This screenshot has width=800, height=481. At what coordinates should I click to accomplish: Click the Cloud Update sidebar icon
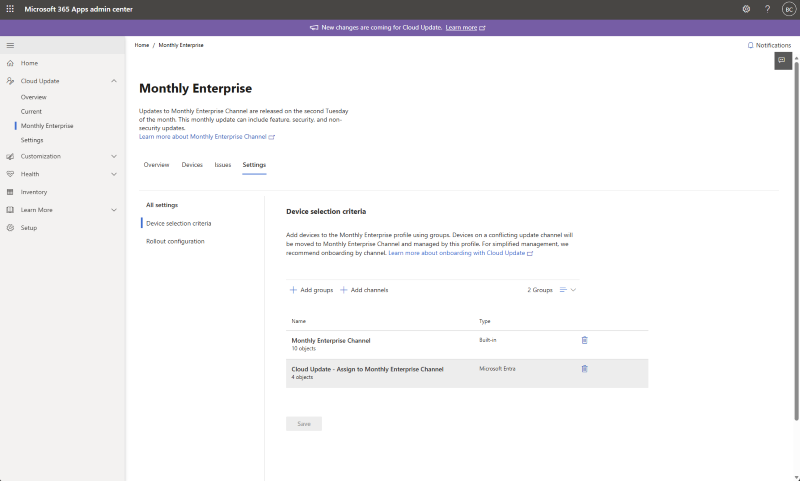pos(10,81)
